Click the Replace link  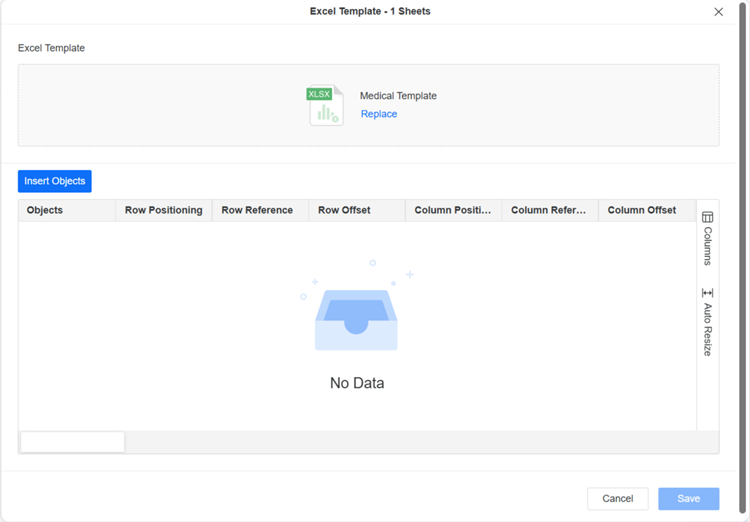click(378, 114)
